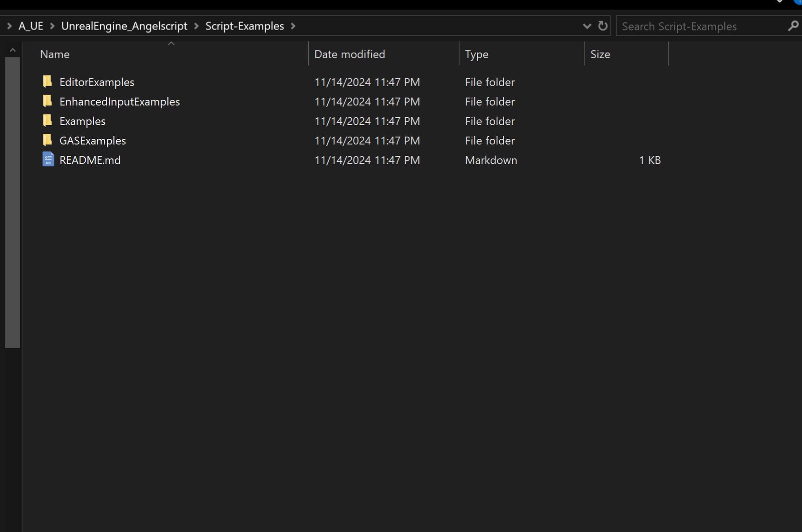Open the address bar history dropdown
The height and width of the screenshot is (532, 802).
587,26
